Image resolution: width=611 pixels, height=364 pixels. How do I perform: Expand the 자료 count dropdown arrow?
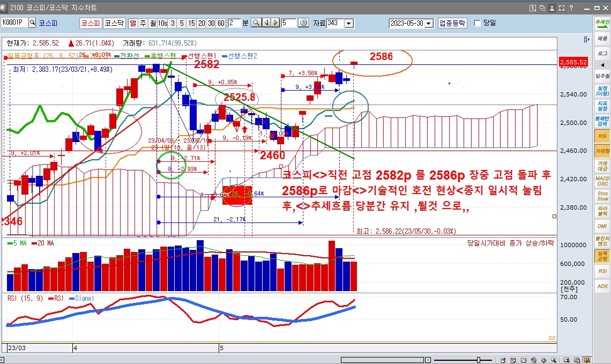click(x=349, y=24)
